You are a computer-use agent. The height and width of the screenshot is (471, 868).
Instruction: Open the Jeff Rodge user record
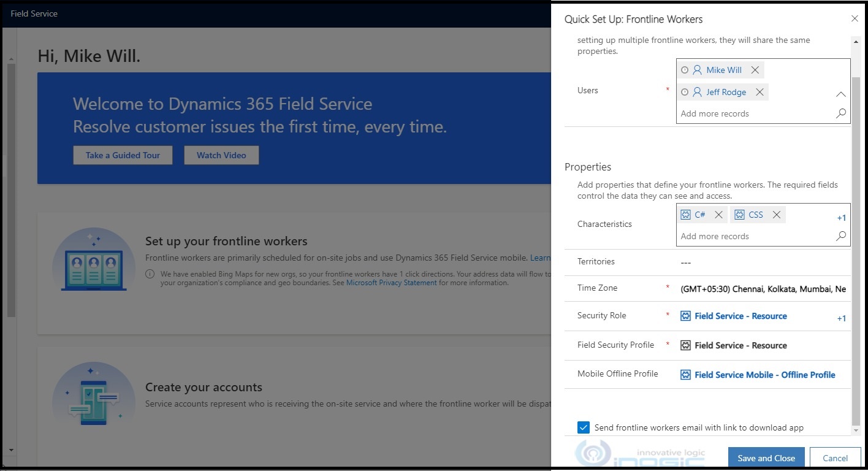point(726,92)
